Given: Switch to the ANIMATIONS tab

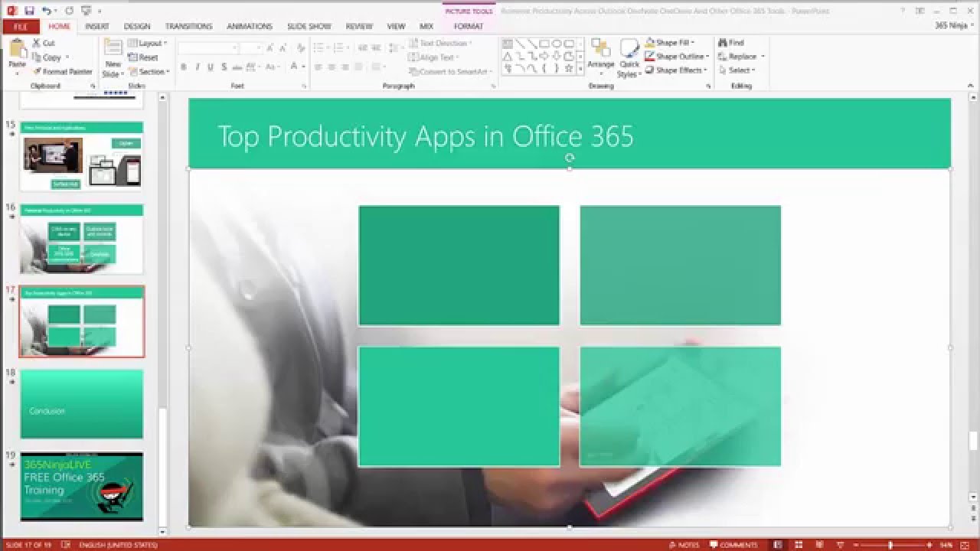Looking at the screenshot, I should tap(250, 27).
